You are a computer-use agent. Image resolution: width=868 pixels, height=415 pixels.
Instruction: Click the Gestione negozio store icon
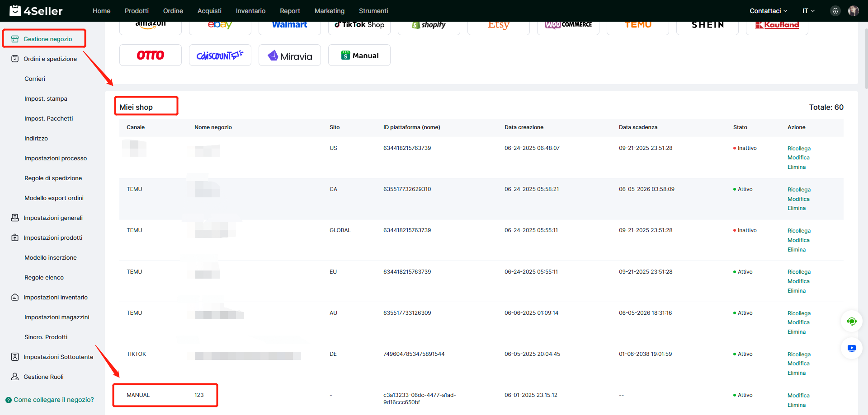(15, 39)
